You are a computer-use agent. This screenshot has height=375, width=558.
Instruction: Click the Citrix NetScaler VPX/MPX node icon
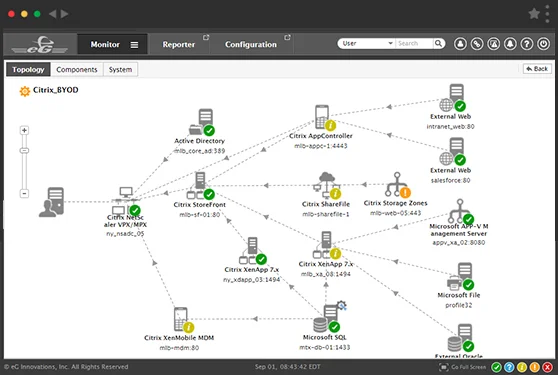(126, 201)
